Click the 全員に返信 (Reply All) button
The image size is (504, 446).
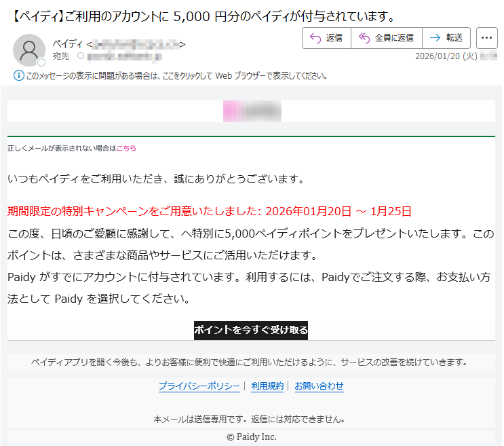pyautogui.click(x=386, y=38)
